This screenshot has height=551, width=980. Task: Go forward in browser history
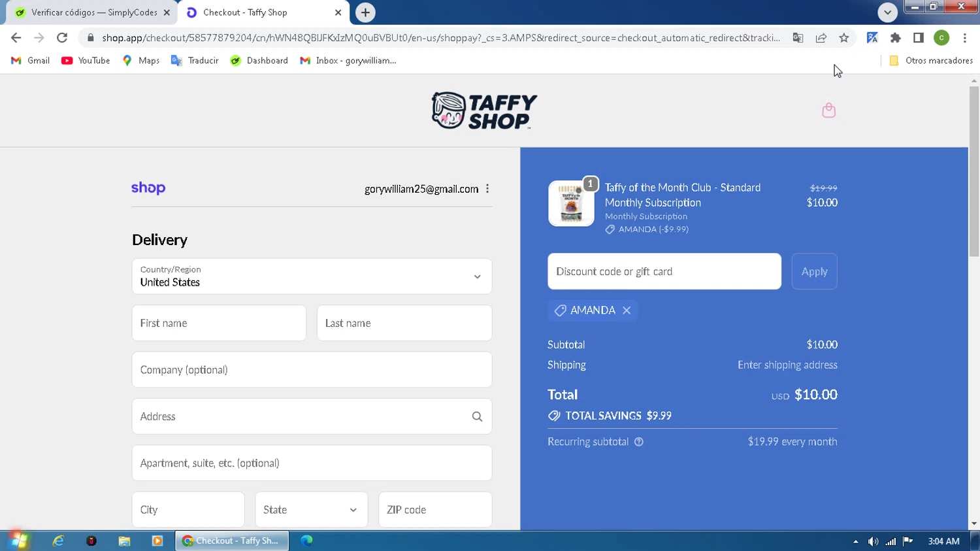(39, 38)
